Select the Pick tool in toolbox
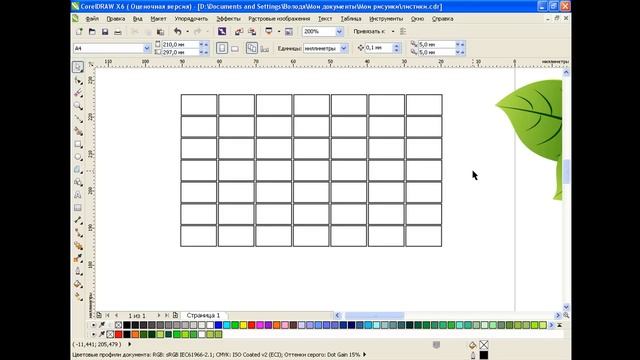640x360 pixels. (78, 67)
